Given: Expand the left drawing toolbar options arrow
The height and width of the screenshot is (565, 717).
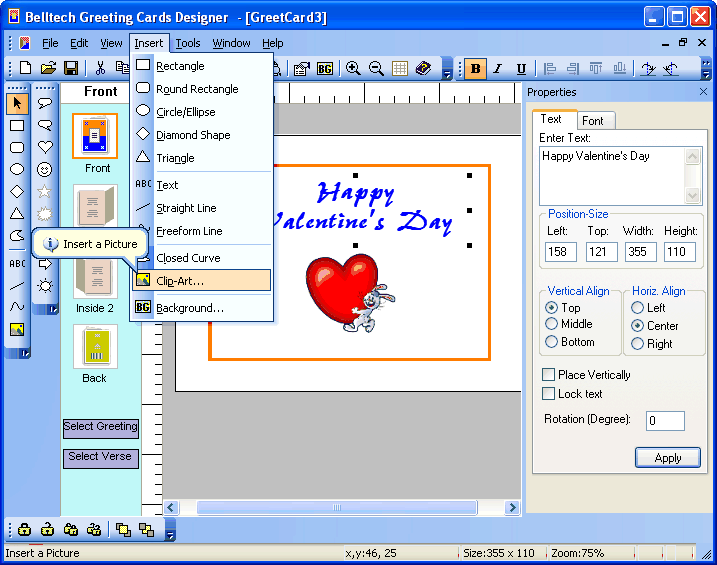Looking at the screenshot, I should (24, 353).
